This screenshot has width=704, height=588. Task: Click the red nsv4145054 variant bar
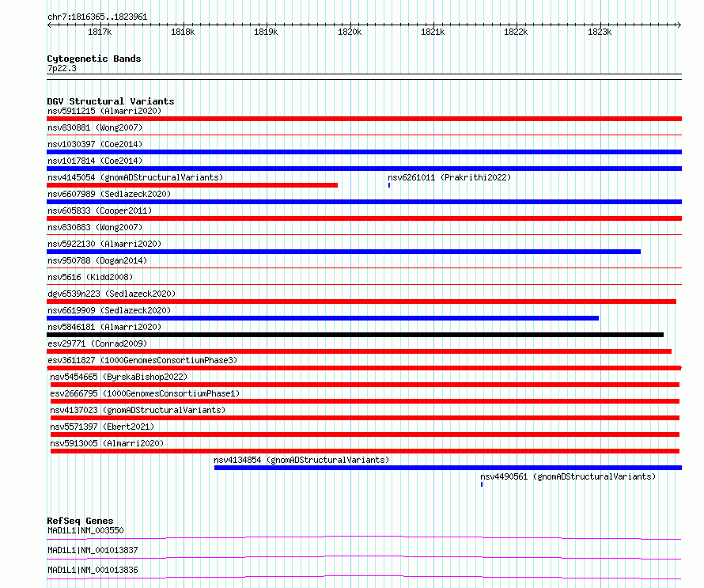click(x=192, y=185)
